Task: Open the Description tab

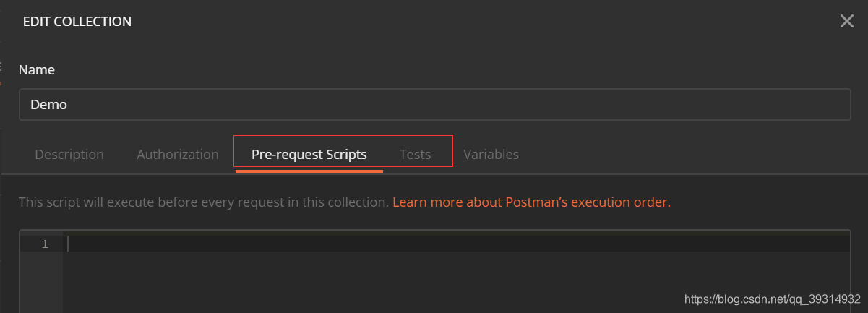Action: [x=69, y=154]
